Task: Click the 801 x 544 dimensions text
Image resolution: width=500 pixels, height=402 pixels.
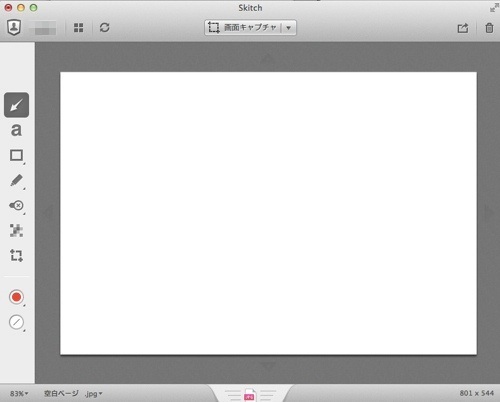Action: tap(477, 393)
